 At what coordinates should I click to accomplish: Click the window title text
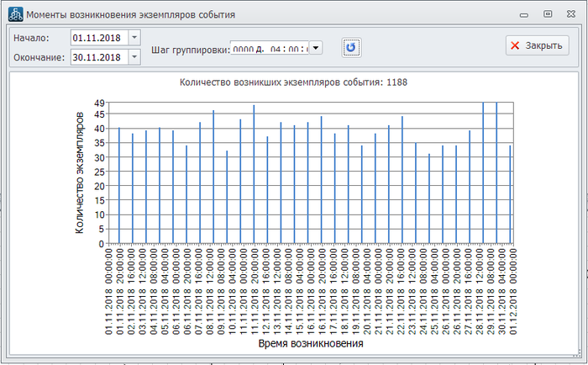pos(132,14)
